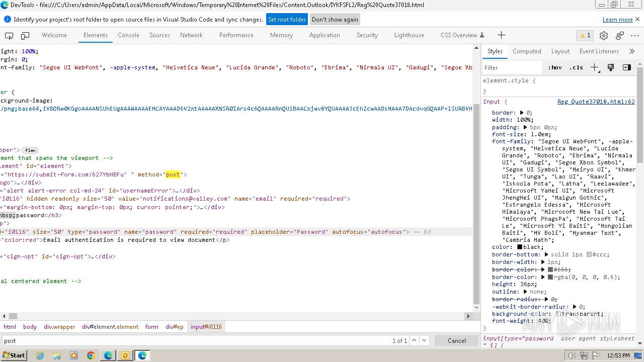Switch to the Console tab

128,35
